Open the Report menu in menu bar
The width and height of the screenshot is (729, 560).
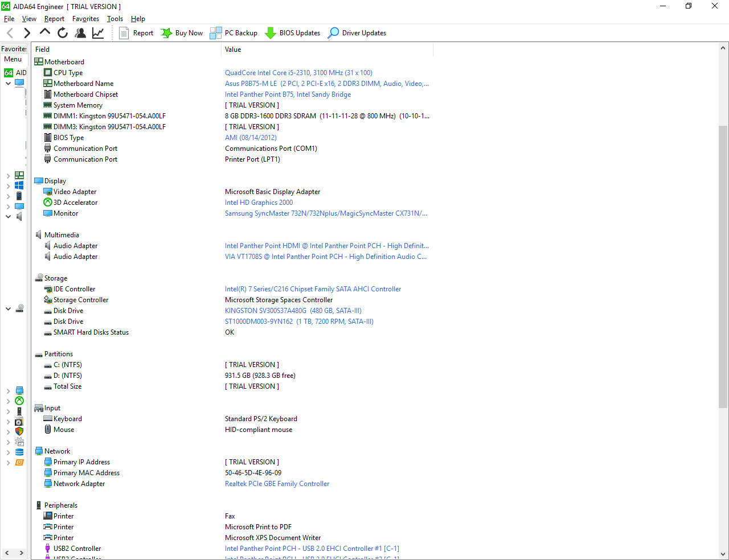pyautogui.click(x=55, y=19)
